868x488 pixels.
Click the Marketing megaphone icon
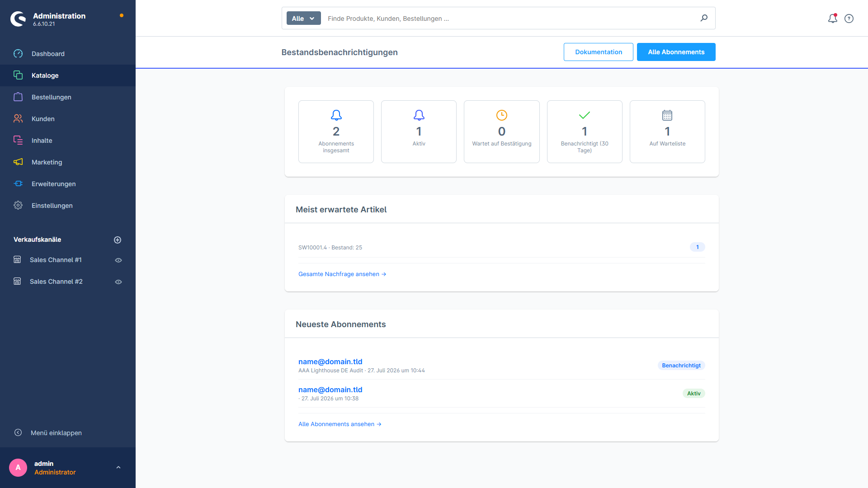(x=18, y=162)
